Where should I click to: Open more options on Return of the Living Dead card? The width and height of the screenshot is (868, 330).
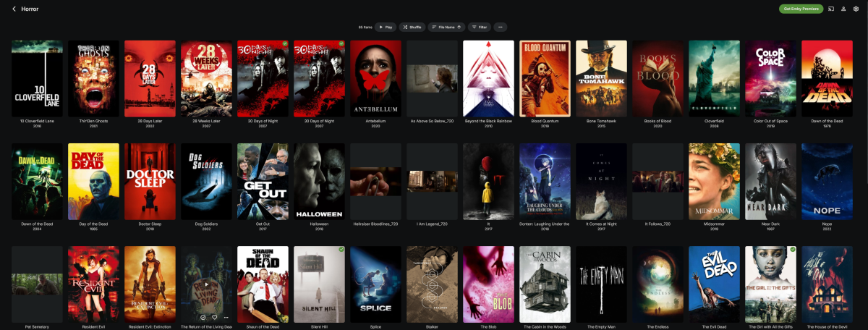[x=226, y=317]
